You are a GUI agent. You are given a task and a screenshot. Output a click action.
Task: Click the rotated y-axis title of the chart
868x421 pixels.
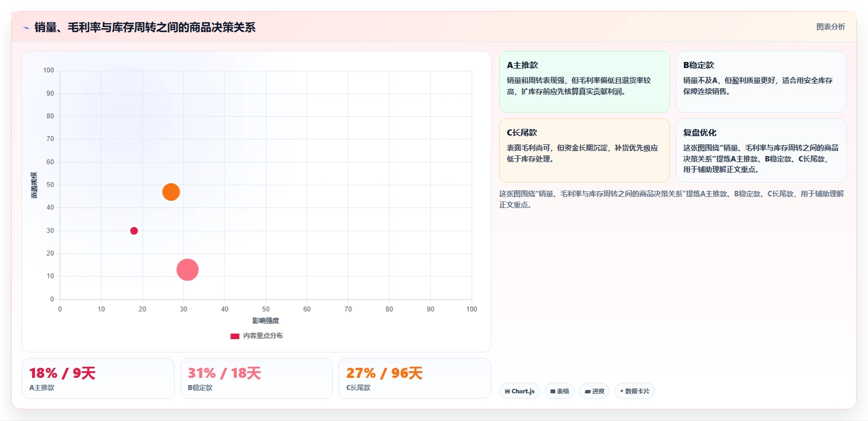click(34, 185)
